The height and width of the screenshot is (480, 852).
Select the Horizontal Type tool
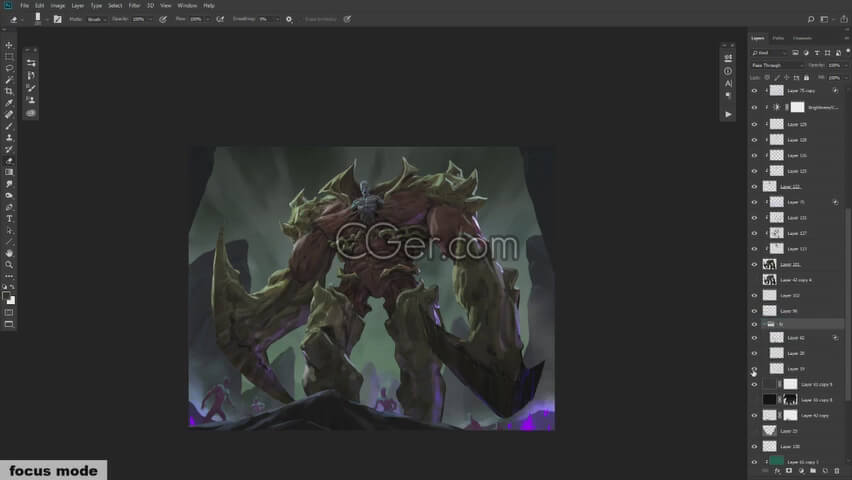[9, 219]
